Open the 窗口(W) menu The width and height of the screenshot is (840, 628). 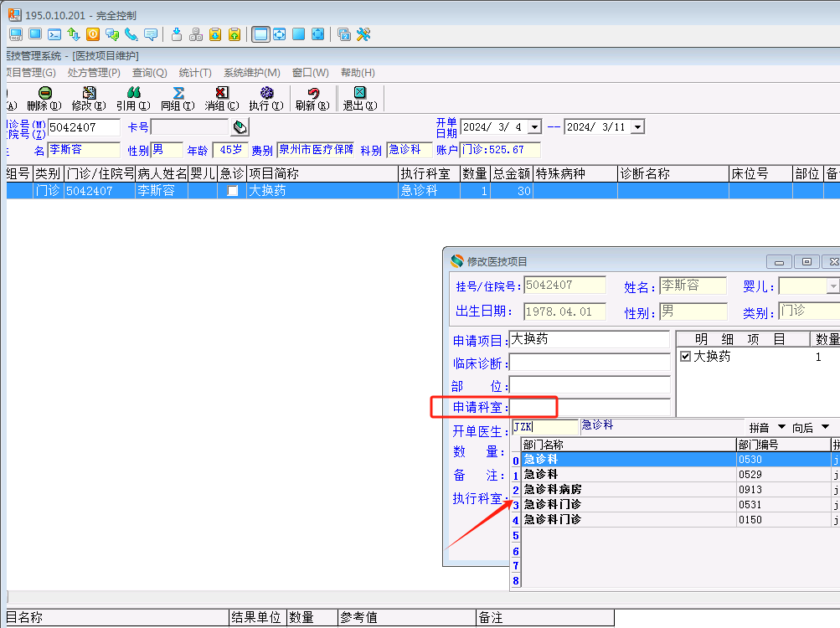(x=311, y=72)
